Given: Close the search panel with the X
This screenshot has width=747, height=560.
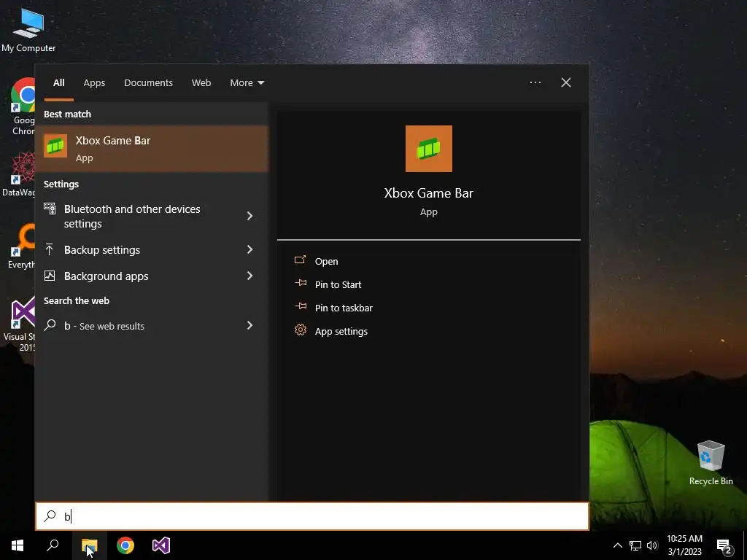Looking at the screenshot, I should tap(566, 82).
